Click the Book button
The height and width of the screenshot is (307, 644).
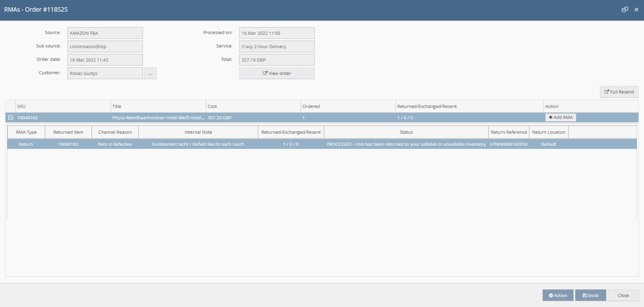tap(590, 295)
